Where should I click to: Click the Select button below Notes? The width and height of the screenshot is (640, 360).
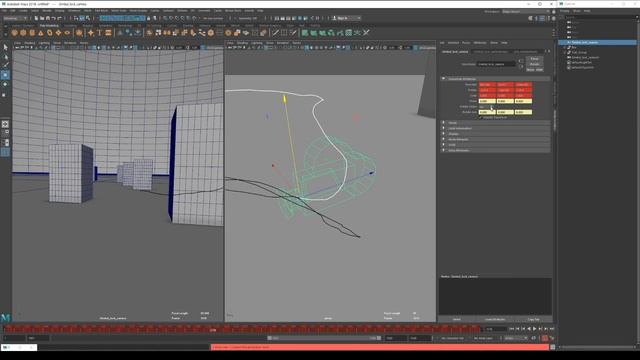pos(457,319)
